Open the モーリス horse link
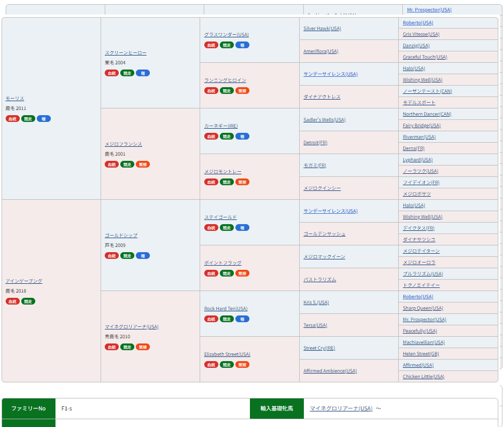The height and width of the screenshot is (427, 504). [x=15, y=99]
